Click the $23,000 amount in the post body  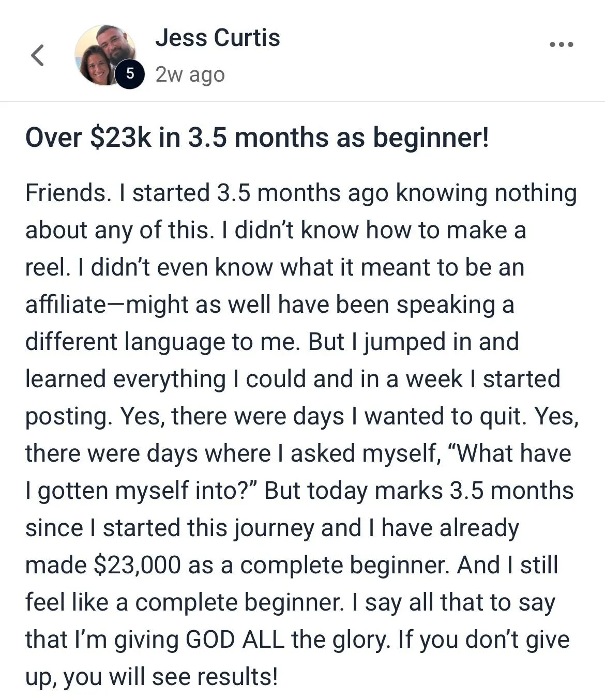click(x=137, y=565)
